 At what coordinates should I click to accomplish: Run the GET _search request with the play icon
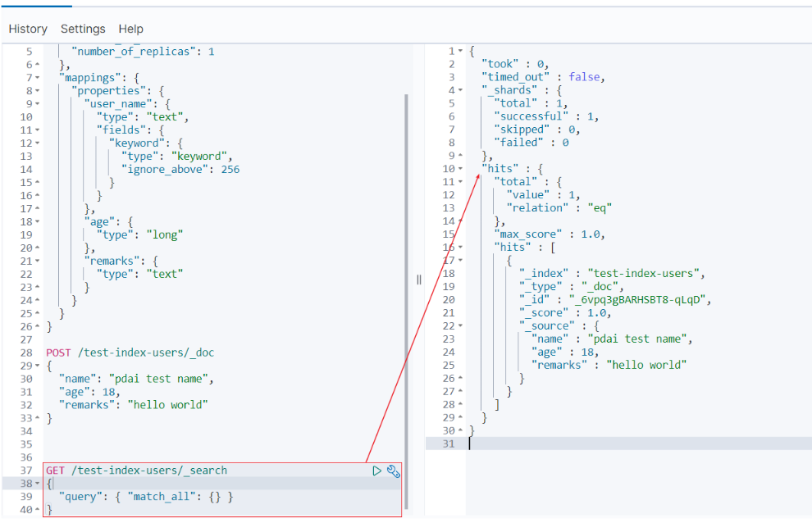(377, 471)
